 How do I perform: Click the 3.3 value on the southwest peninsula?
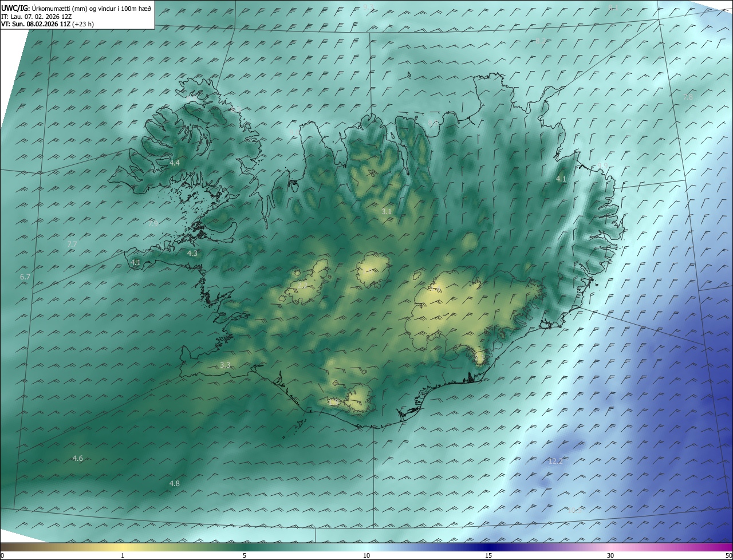click(x=225, y=365)
